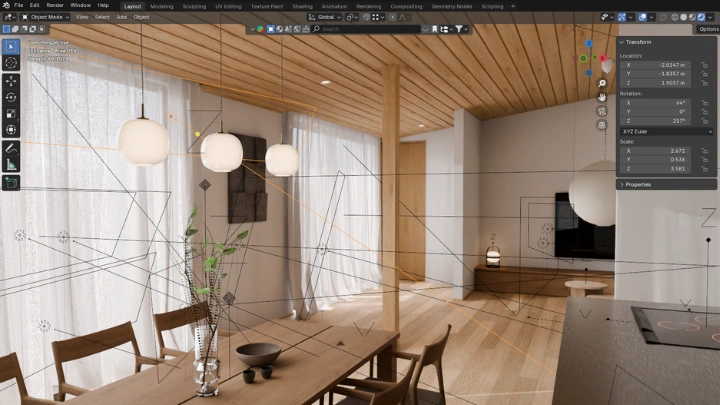Switch to the Shading workspace tab
This screenshot has width=720, height=405.
[303, 6]
